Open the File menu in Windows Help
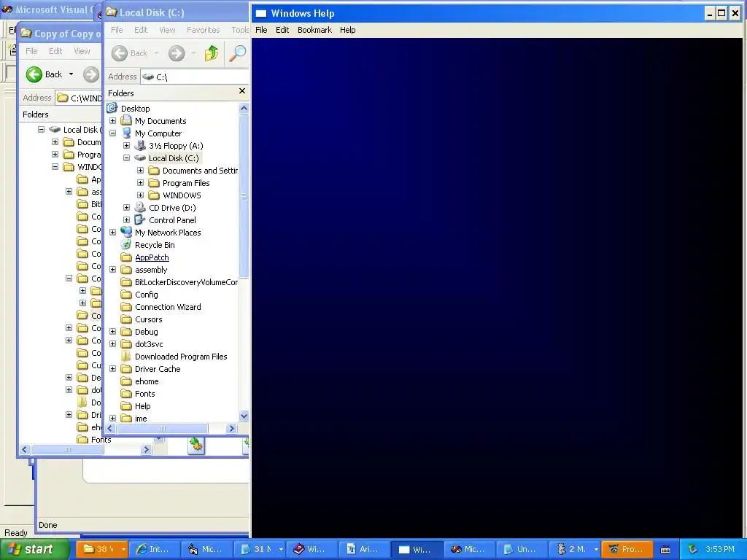This screenshot has height=560, width=747. 261,29
